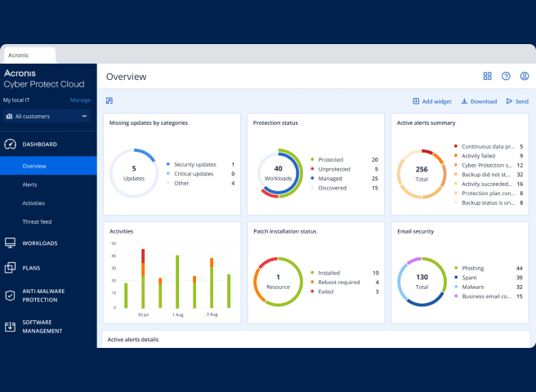Click the DASHBOARD section label
536x392 pixels.
click(40, 145)
